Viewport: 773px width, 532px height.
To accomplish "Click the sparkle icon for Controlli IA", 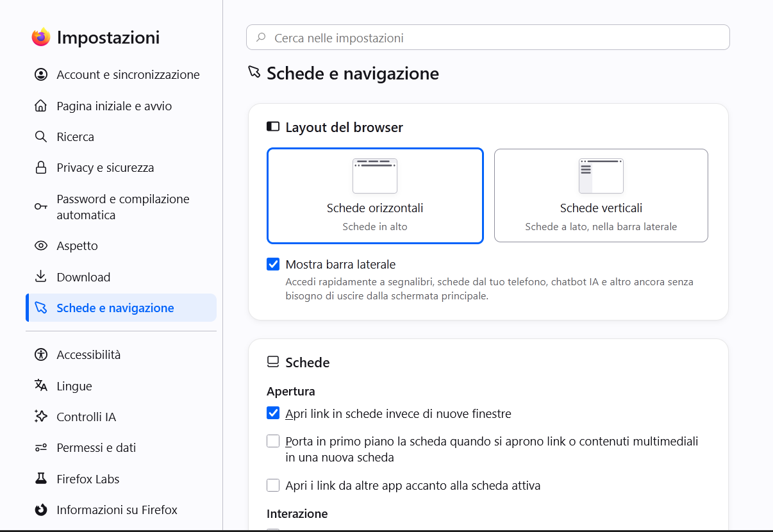I will [x=41, y=417].
